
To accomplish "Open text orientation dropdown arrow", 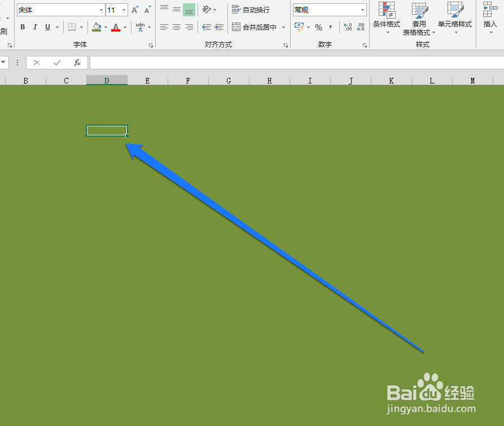I will point(214,10).
